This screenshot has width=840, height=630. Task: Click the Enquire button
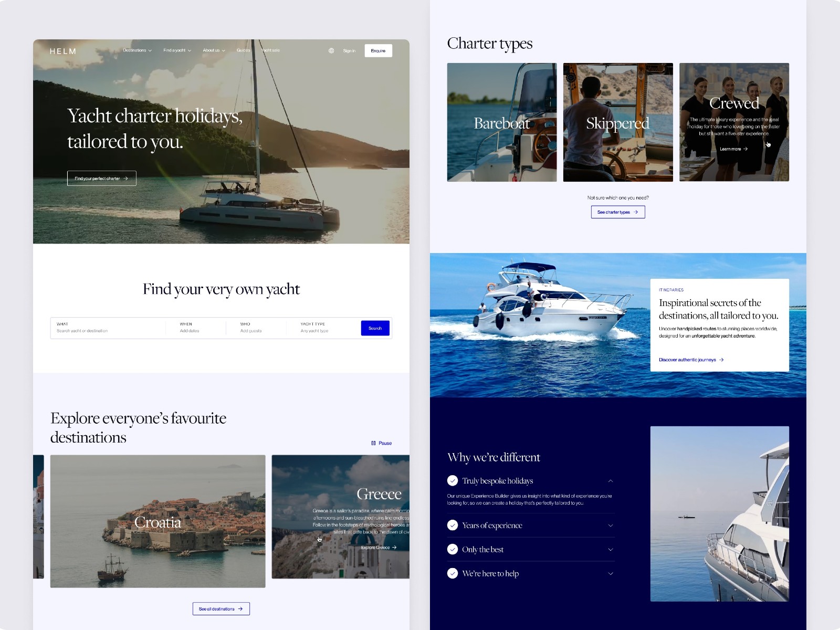378,50
